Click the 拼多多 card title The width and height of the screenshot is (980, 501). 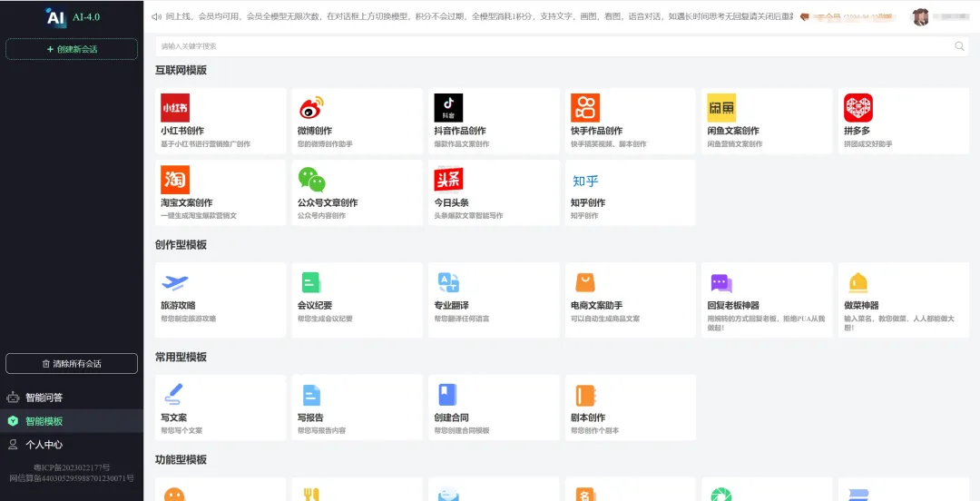(857, 131)
